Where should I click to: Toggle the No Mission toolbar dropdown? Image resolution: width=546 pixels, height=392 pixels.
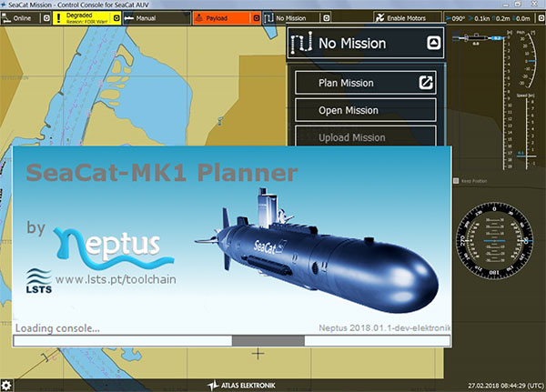[x=327, y=18]
